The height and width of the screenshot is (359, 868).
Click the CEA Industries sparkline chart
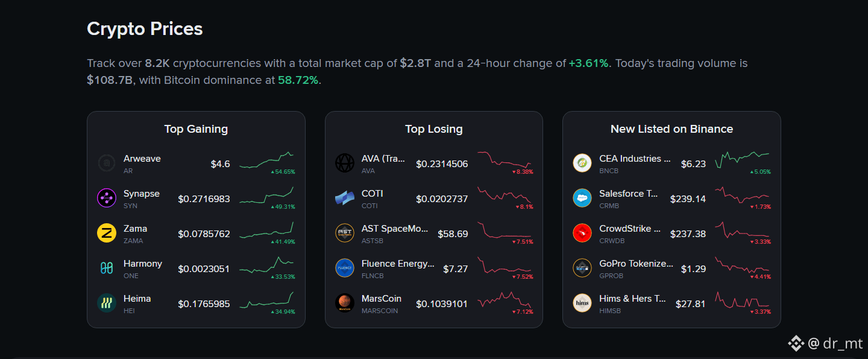click(742, 160)
